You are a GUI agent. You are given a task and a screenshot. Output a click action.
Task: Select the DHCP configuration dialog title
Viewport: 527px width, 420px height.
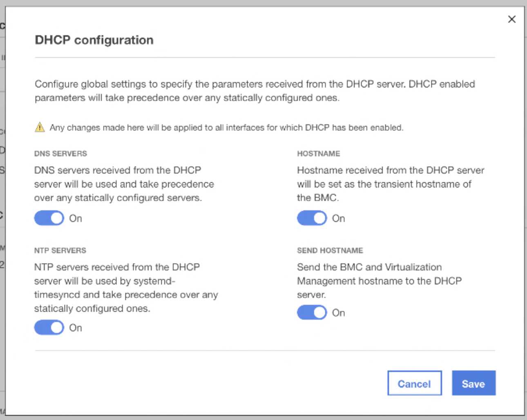(94, 40)
